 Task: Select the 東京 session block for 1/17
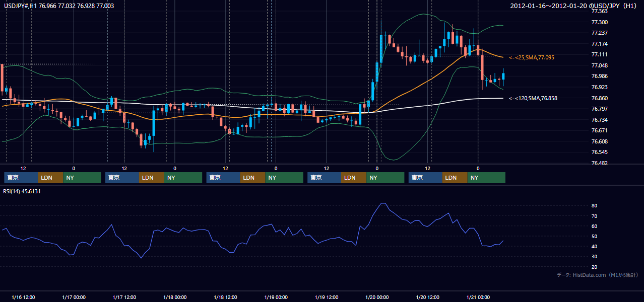tap(122, 178)
